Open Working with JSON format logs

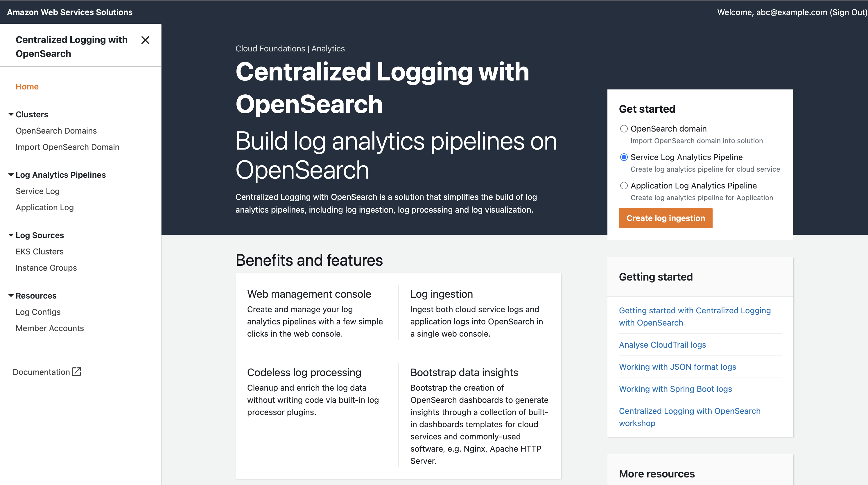coord(677,367)
